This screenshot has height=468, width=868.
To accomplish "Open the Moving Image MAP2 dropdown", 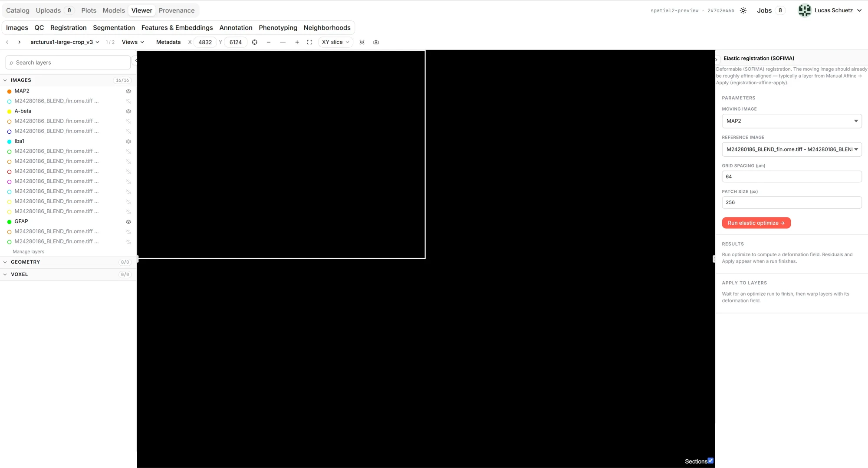I will [x=792, y=121].
